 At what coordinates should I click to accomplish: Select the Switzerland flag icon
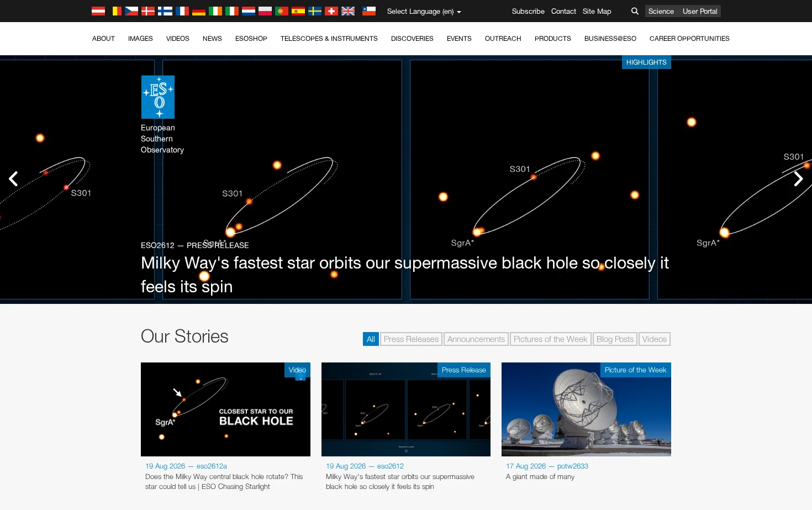pyautogui.click(x=331, y=11)
